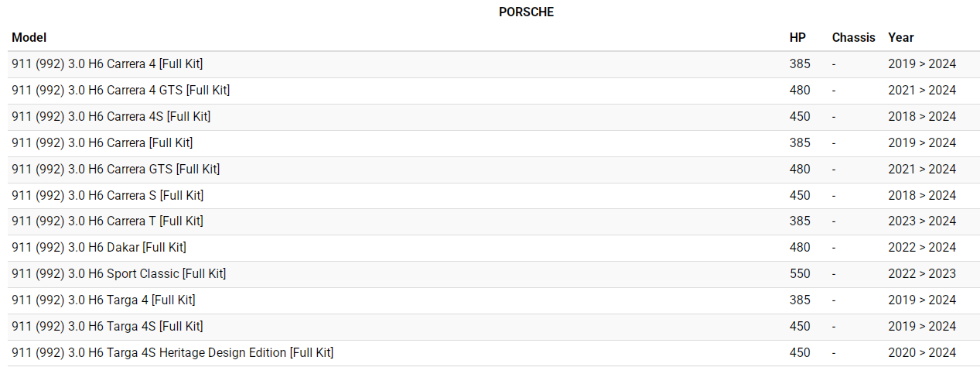This screenshot has height=367, width=980.
Task: Click the 2020 > 2024 year cell
Action: coord(922,352)
